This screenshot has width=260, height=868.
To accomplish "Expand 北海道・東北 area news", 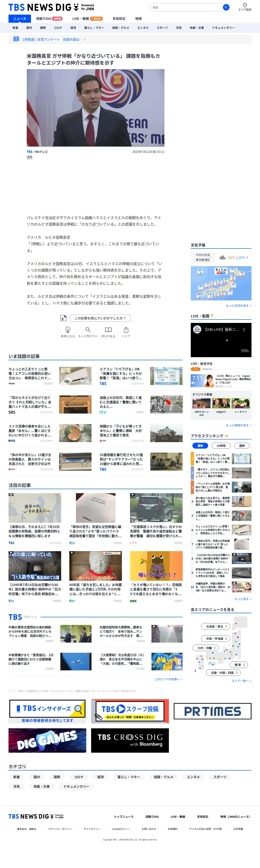I will click(216, 626).
